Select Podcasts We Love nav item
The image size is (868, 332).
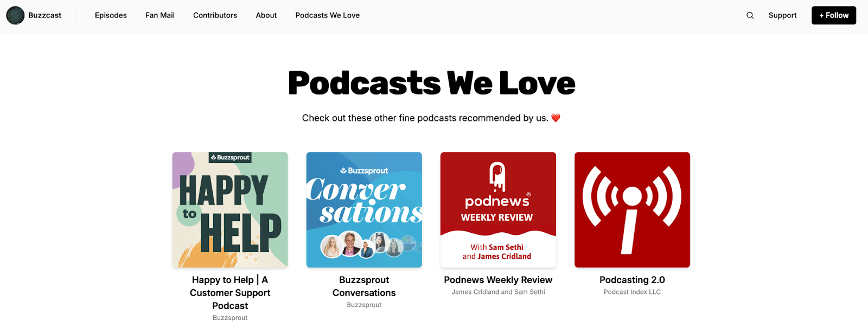[x=328, y=15]
